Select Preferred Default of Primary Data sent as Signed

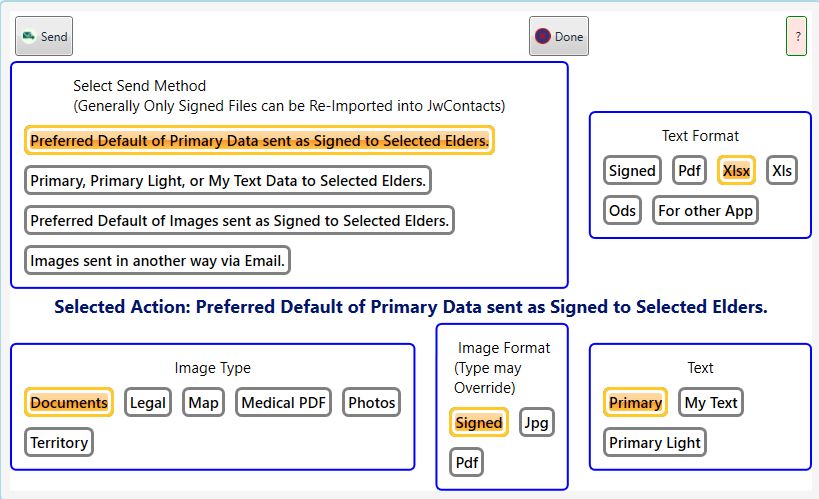point(259,140)
